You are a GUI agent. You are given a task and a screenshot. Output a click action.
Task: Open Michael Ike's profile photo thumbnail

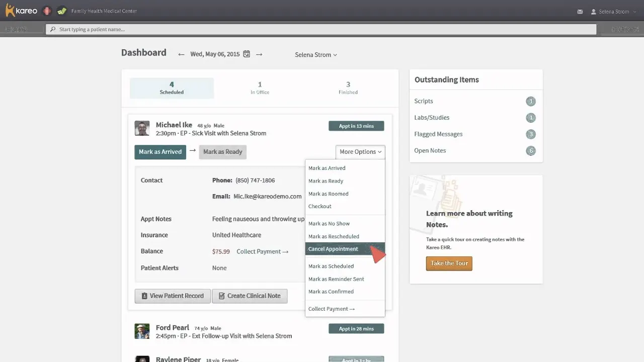(x=142, y=128)
